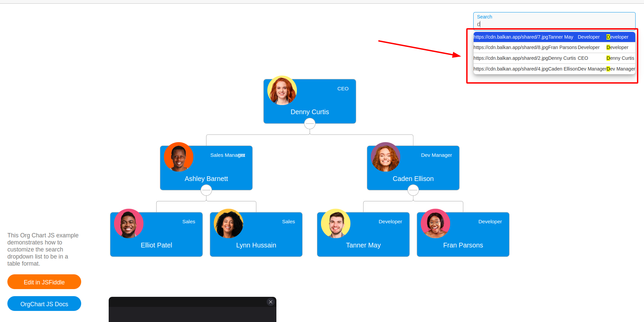644x322 pixels.
Task: Close the video player overlay
Action: [270, 302]
